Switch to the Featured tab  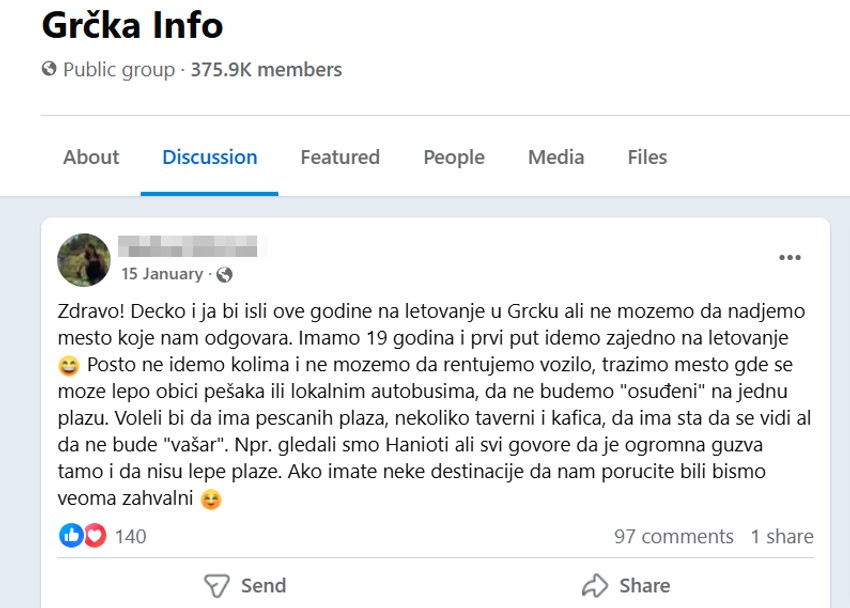[340, 157]
